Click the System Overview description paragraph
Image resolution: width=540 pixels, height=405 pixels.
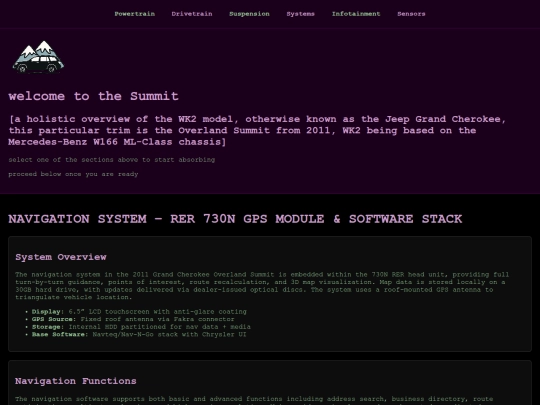262,286
